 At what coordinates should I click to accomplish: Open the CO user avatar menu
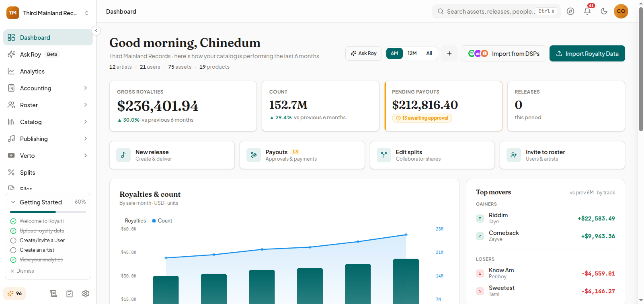coord(621,11)
